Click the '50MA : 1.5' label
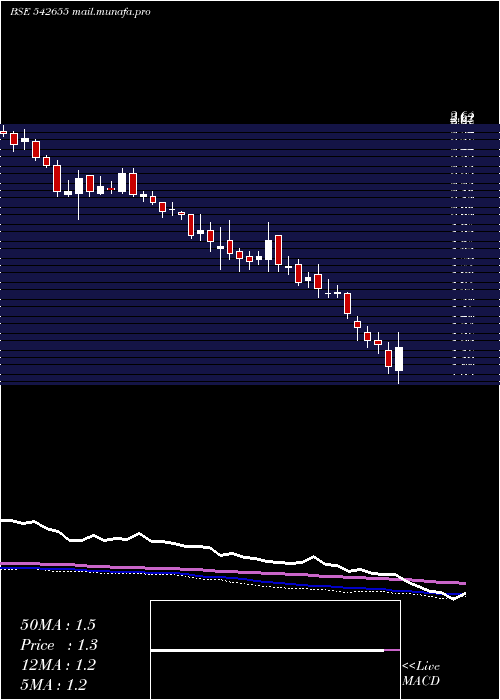500x700 pixels. click(x=58, y=625)
